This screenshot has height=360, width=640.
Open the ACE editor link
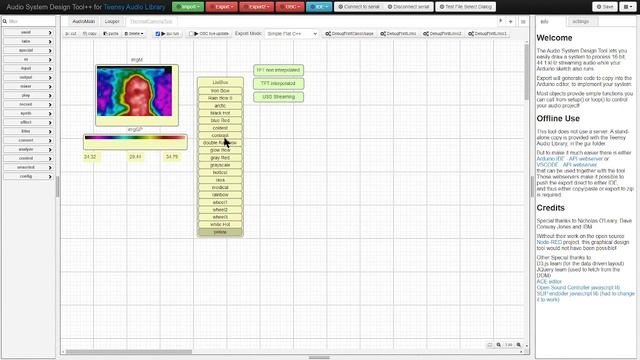point(549,282)
